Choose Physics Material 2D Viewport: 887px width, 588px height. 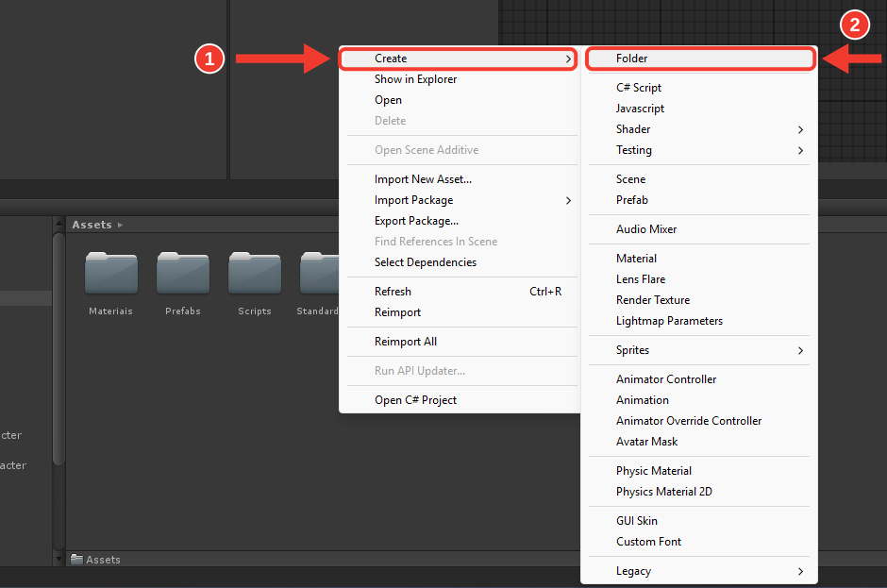click(x=700, y=492)
